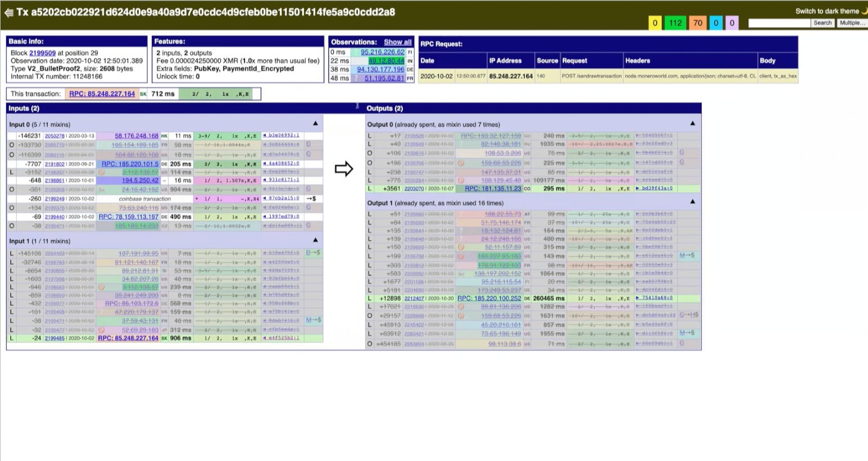The image size is (868, 461).
Task: Collapse Input 1 section with triangle
Action: [x=315, y=240]
